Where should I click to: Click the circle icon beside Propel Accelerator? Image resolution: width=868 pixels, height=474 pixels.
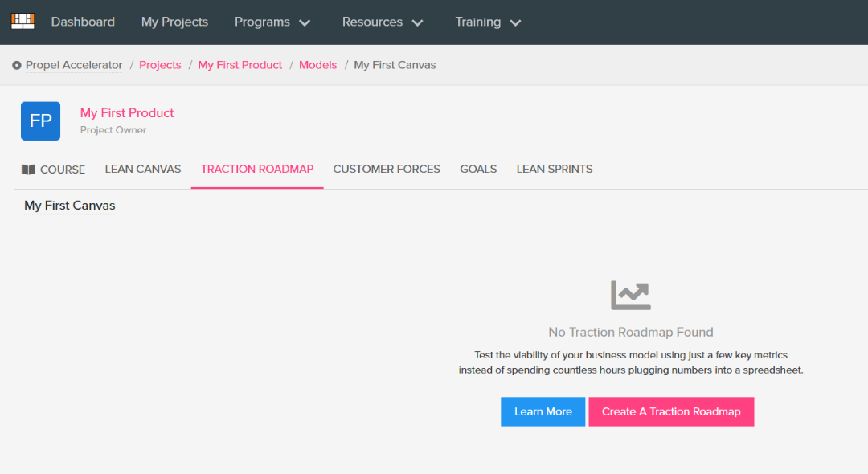17,65
